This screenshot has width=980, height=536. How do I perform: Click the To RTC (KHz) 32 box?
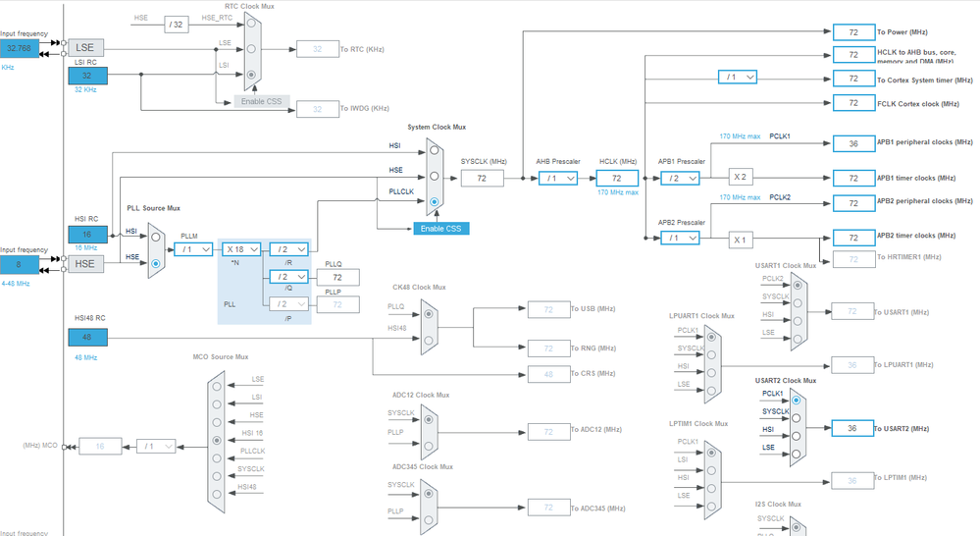[x=318, y=49]
